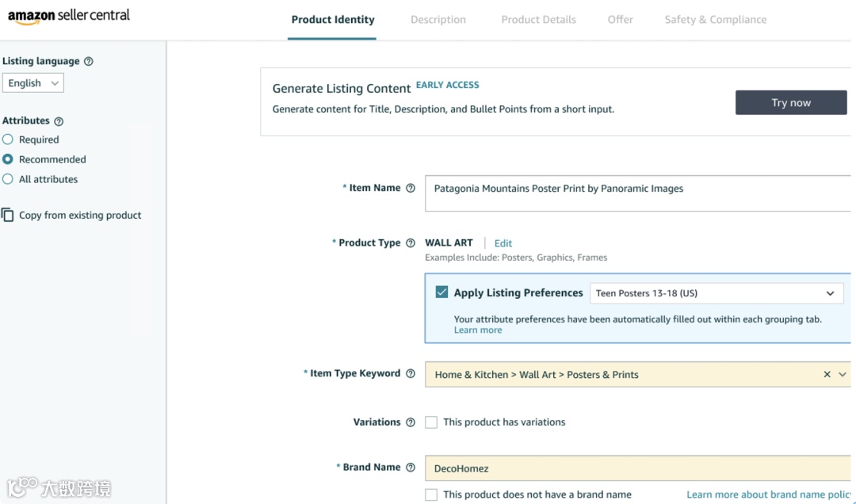Image resolution: width=856 pixels, height=504 pixels.
Task: Switch to the Description tab
Action: (438, 20)
